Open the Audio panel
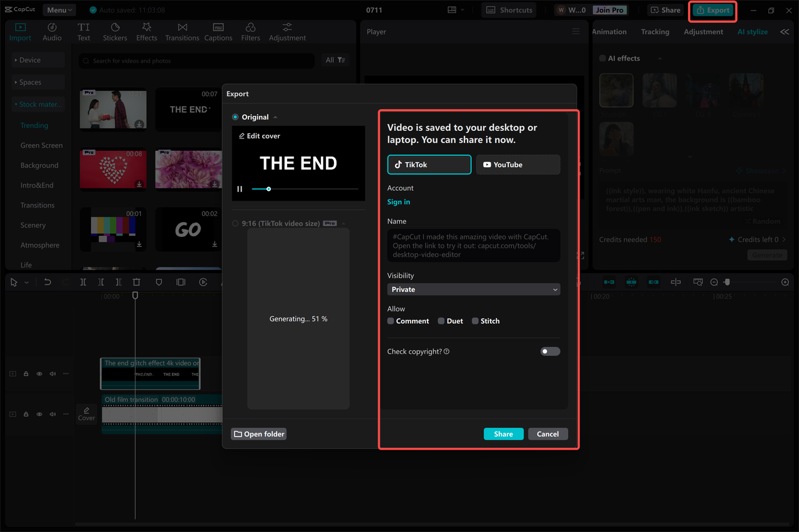The height and width of the screenshot is (532, 799). pos(52,31)
